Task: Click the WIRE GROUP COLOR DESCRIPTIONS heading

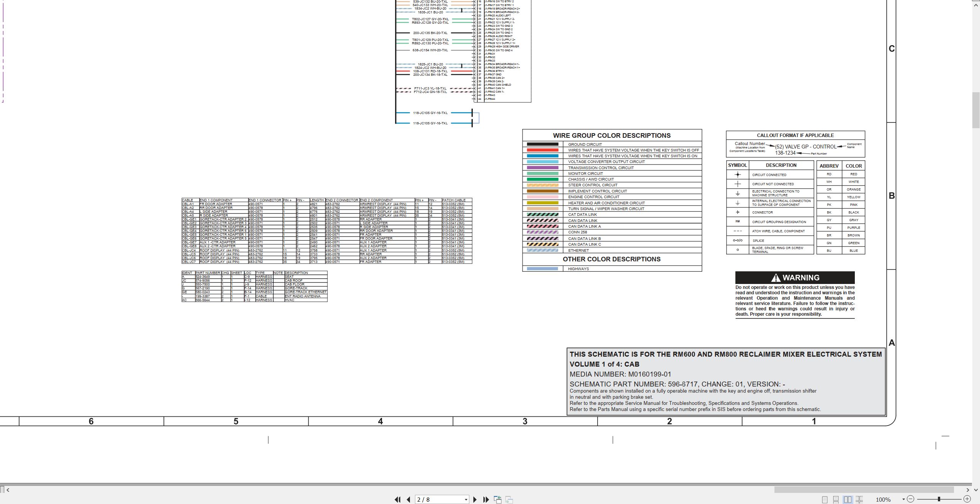Action: click(612, 135)
